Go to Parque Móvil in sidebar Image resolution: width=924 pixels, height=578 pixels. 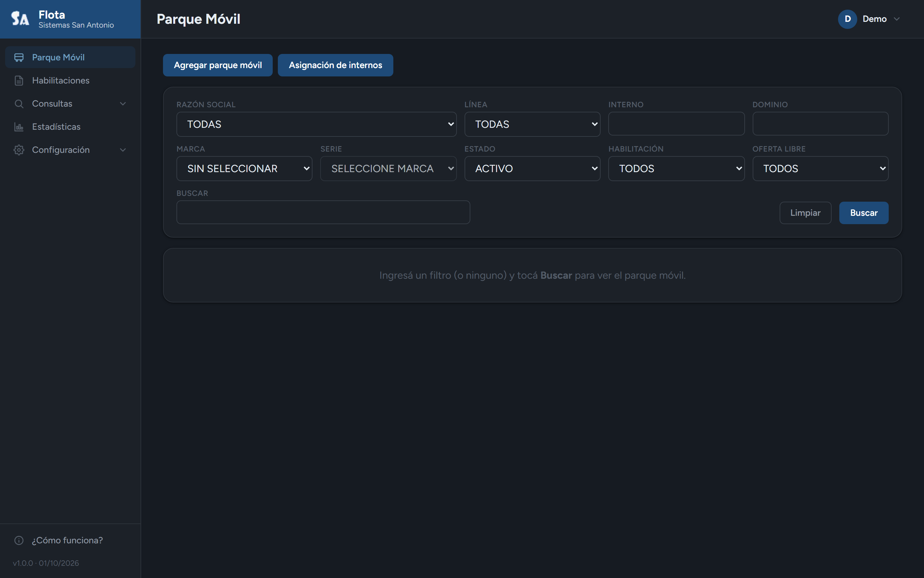70,57
